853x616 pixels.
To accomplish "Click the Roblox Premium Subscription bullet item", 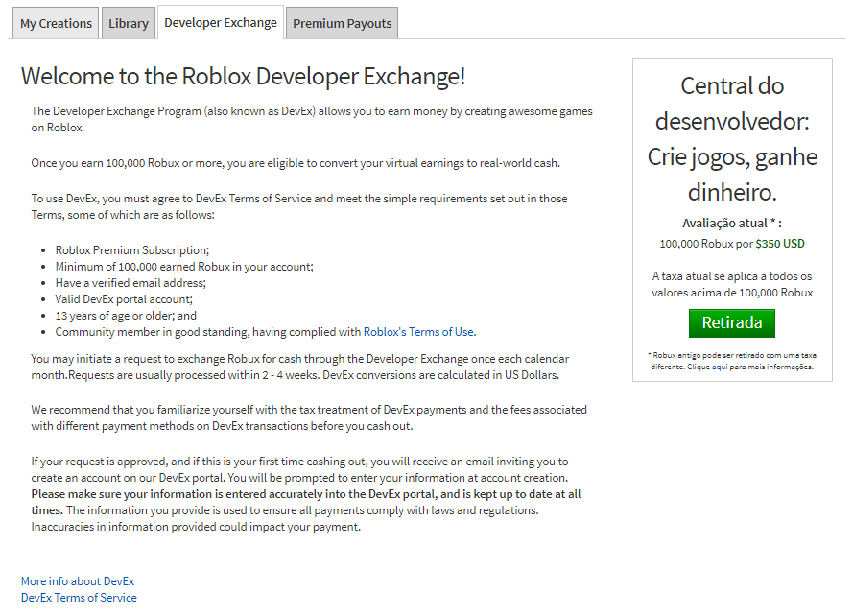I will 131,249.
